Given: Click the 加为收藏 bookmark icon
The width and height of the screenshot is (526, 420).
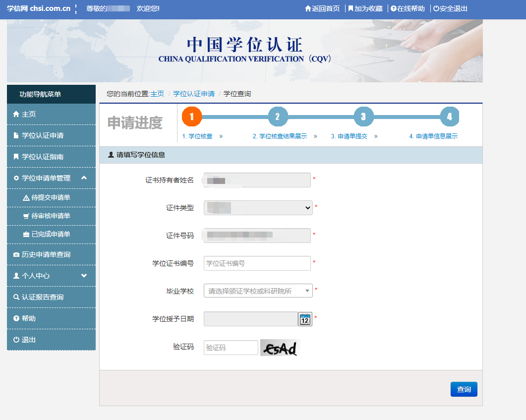Looking at the screenshot, I should (x=351, y=8).
